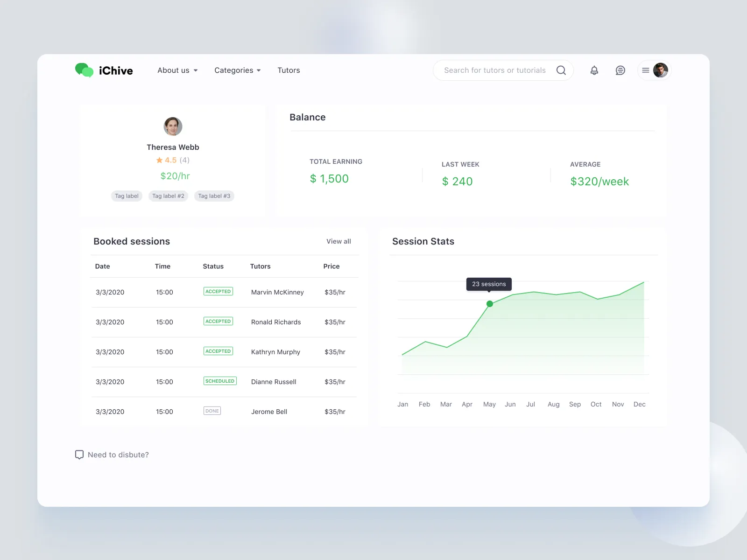
Task: Open messages chat icon
Action: 620,70
